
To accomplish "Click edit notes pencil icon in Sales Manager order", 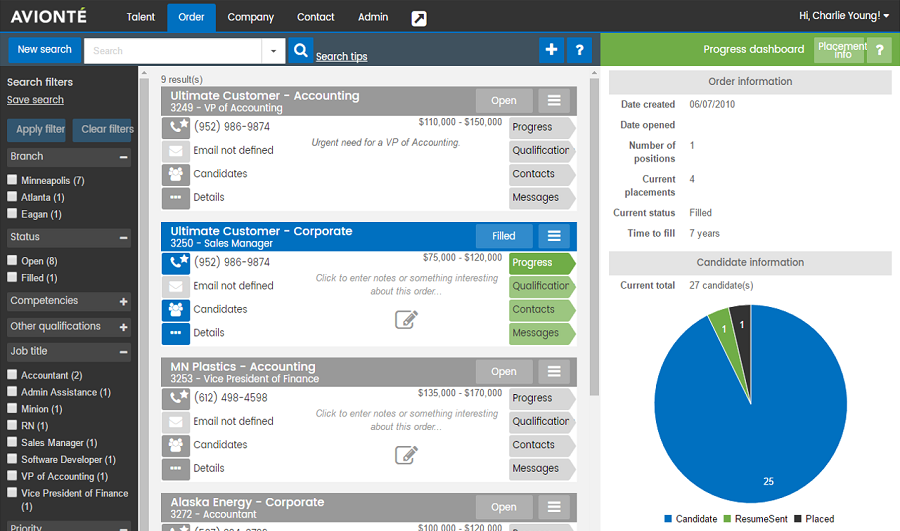I will coord(406,319).
